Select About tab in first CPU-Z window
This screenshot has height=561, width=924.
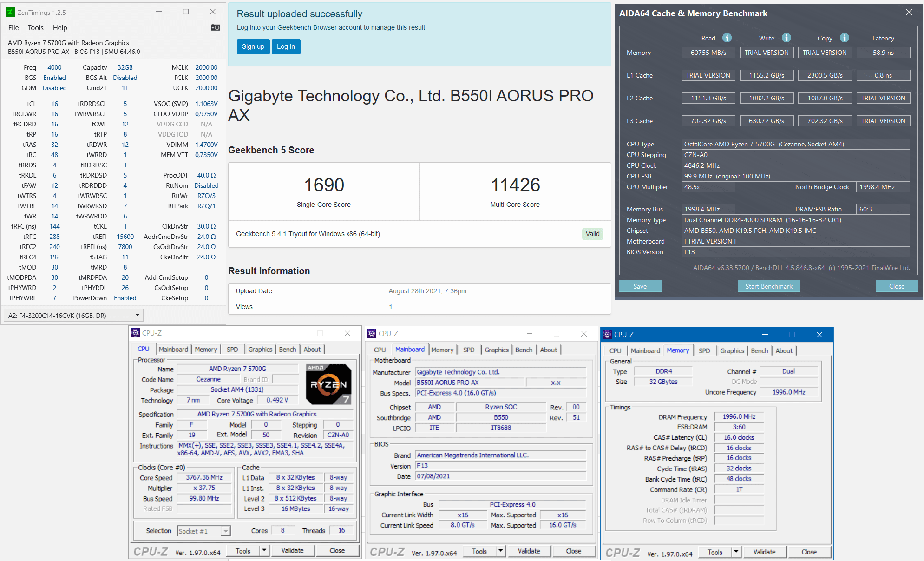(312, 349)
